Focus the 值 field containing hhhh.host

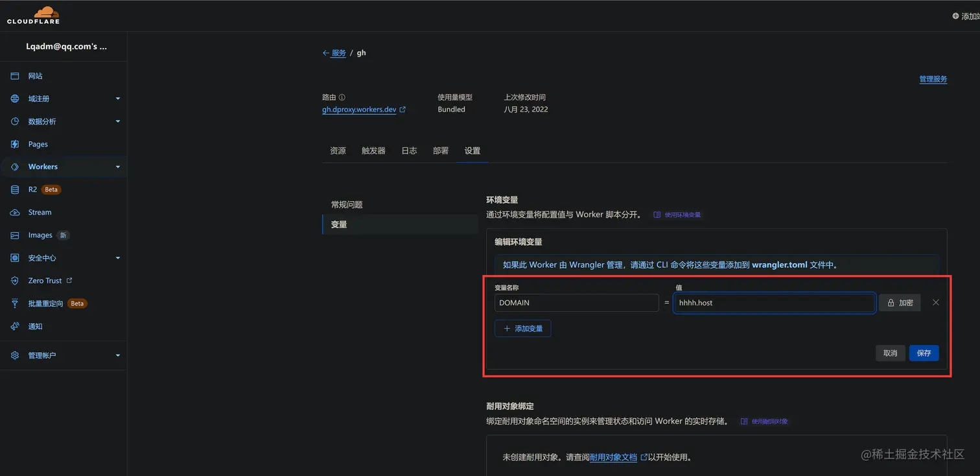(775, 303)
